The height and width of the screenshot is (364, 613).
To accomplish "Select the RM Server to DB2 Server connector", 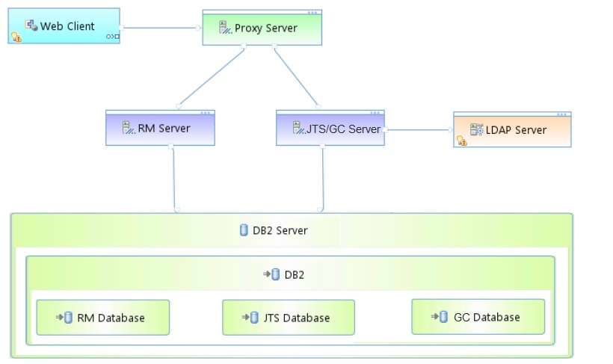I will pyautogui.click(x=173, y=179).
